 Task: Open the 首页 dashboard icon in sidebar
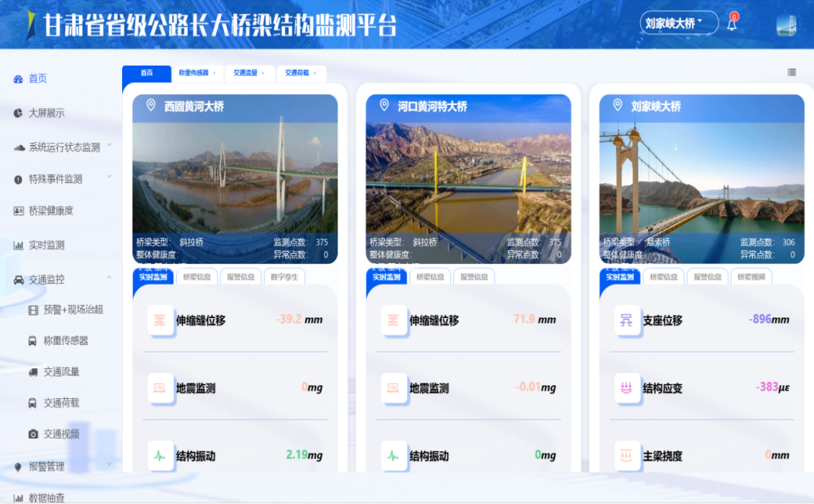pyautogui.click(x=19, y=79)
